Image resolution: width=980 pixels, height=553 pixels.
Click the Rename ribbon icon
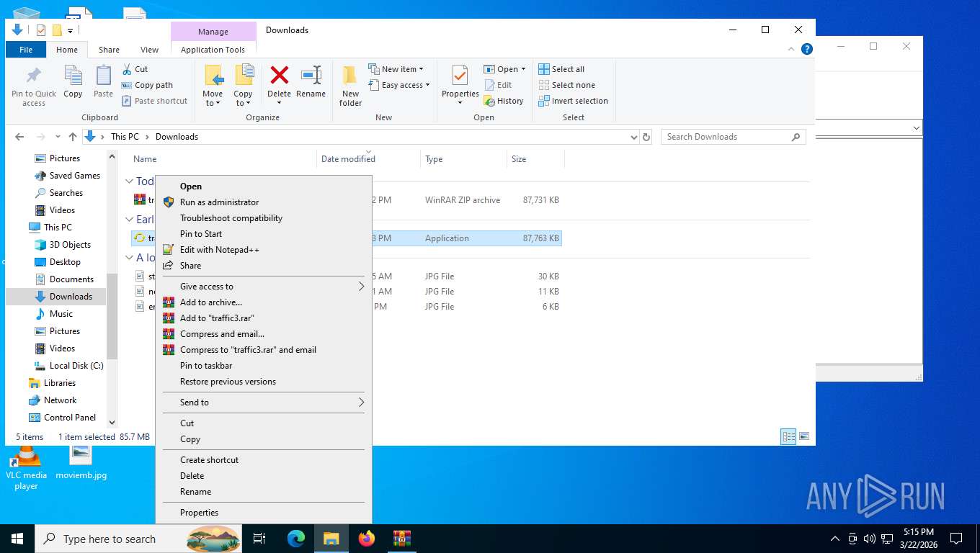(311, 81)
